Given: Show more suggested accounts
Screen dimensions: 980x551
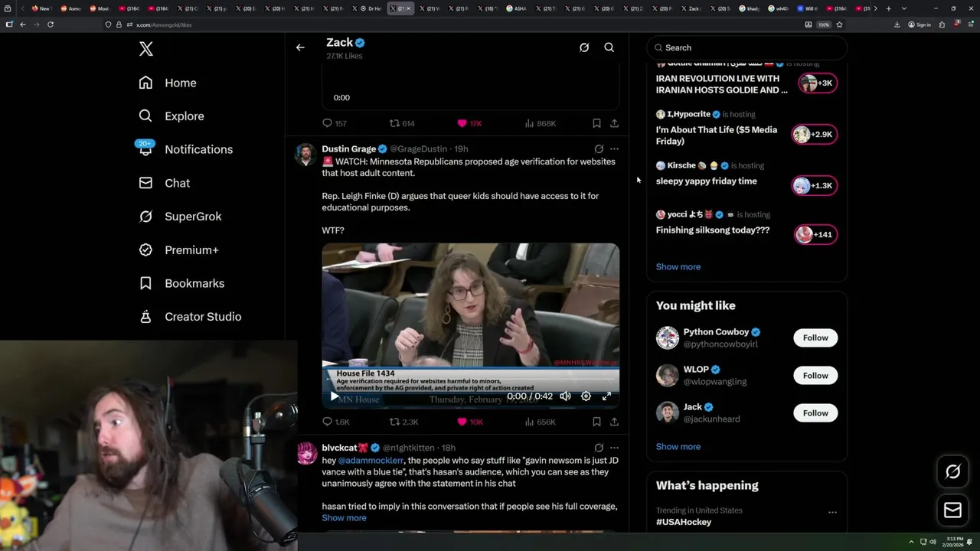Looking at the screenshot, I should coord(678,447).
